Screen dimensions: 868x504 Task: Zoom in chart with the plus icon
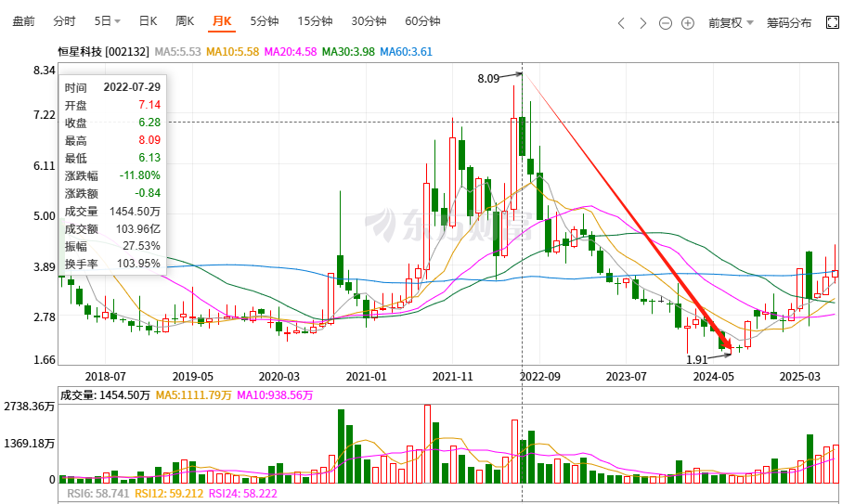coord(688,22)
